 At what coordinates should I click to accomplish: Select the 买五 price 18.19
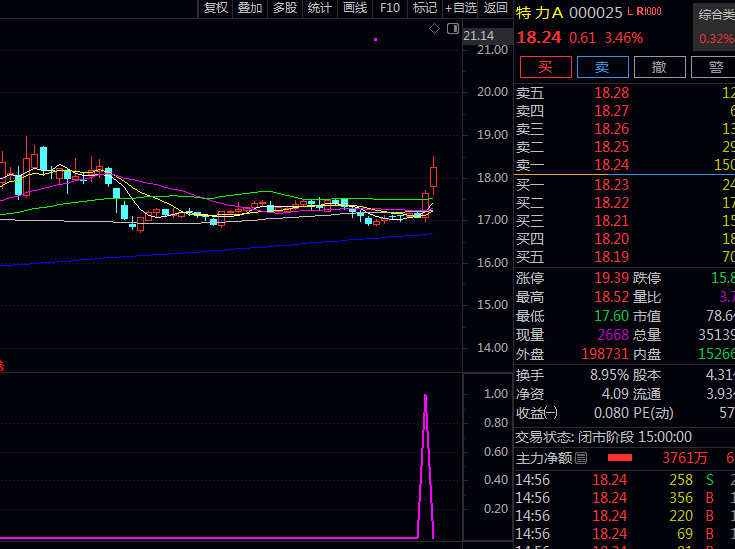(612, 257)
